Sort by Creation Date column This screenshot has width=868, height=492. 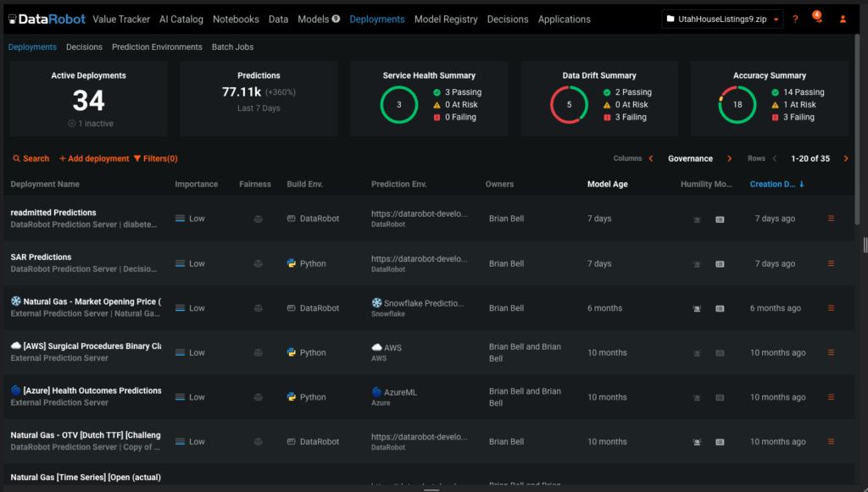[776, 184]
